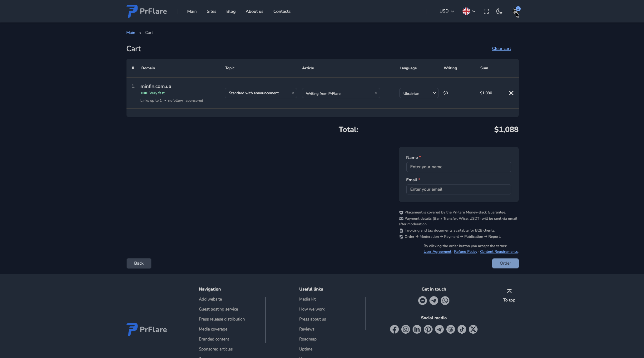644x358 pixels.
Task: Visit the Pinterest social media page
Action: pyautogui.click(x=428, y=329)
